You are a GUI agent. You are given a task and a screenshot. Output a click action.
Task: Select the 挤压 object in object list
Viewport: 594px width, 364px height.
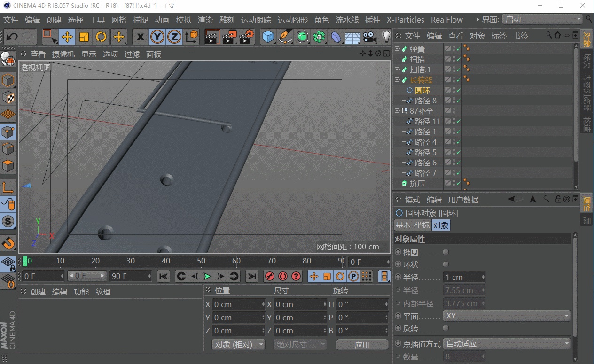(417, 183)
